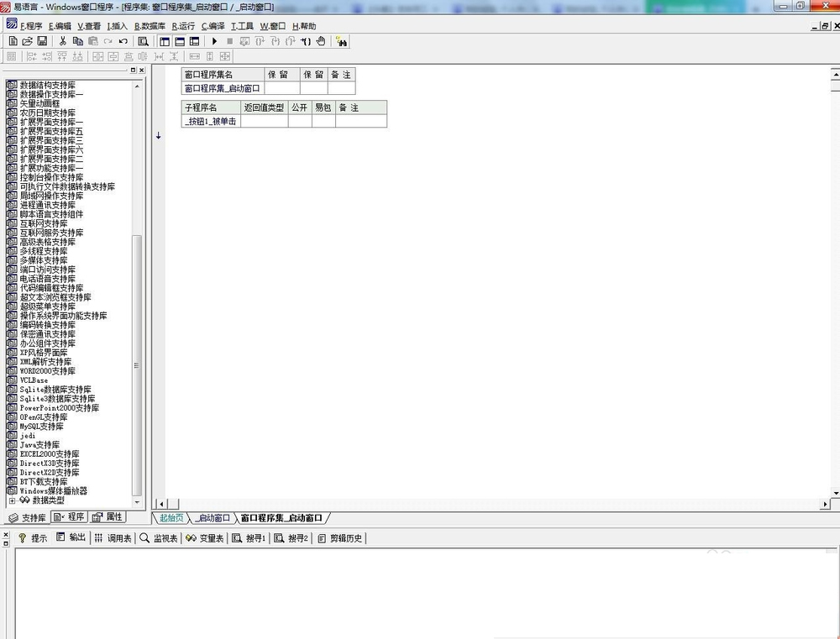Switch to the 属性 panel tab
Viewport: 840px width, 639px height.
point(108,517)
